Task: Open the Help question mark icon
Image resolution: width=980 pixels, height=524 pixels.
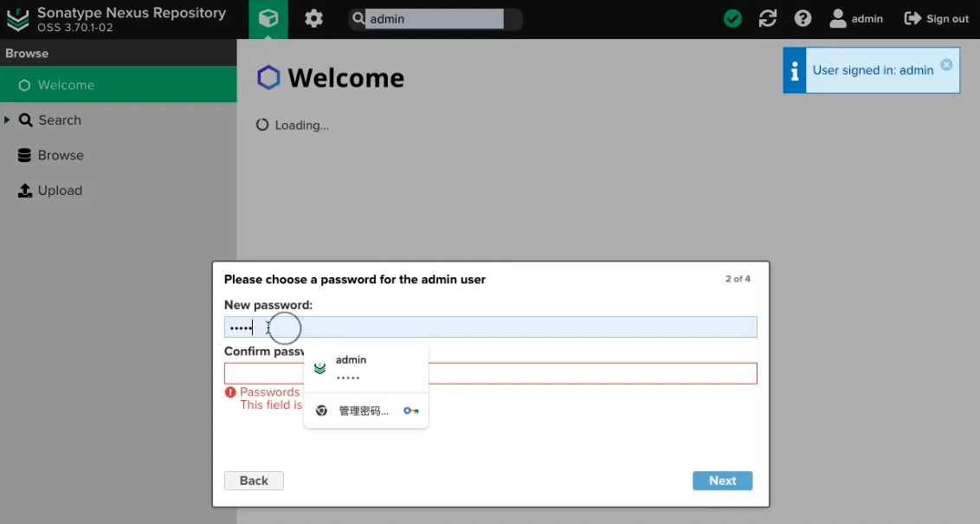Action: (x=803, y=19)
